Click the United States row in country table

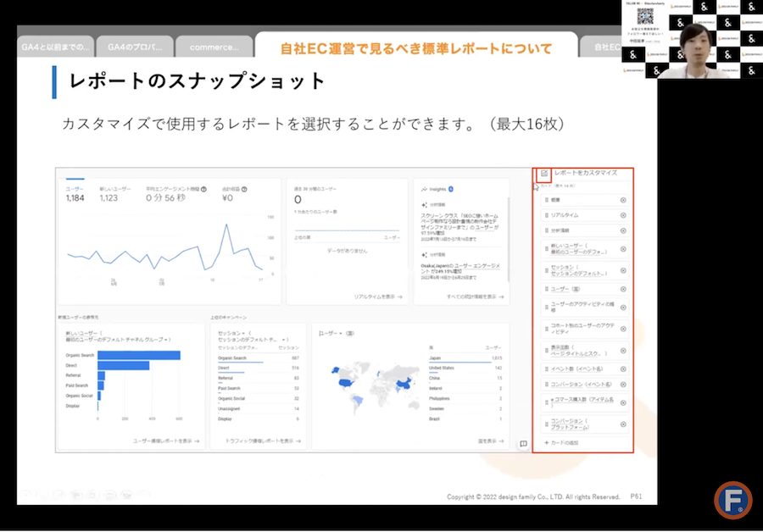(x=465, y=369)
